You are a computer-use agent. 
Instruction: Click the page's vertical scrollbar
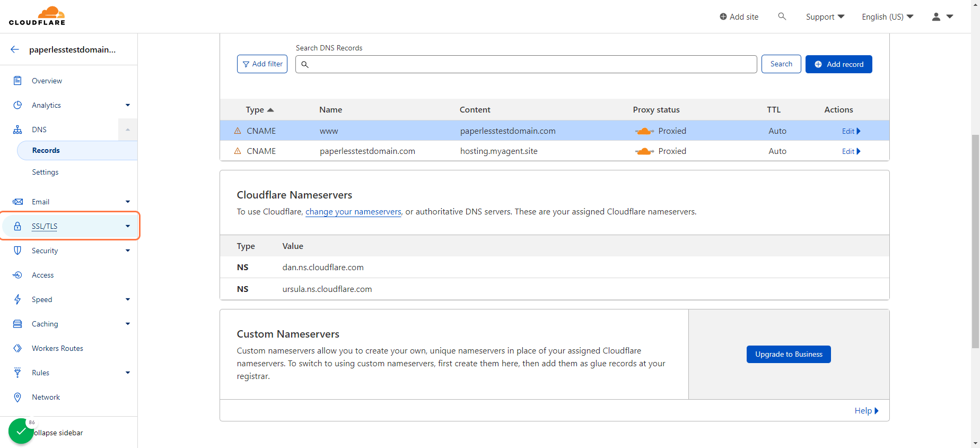coord(975,242)
